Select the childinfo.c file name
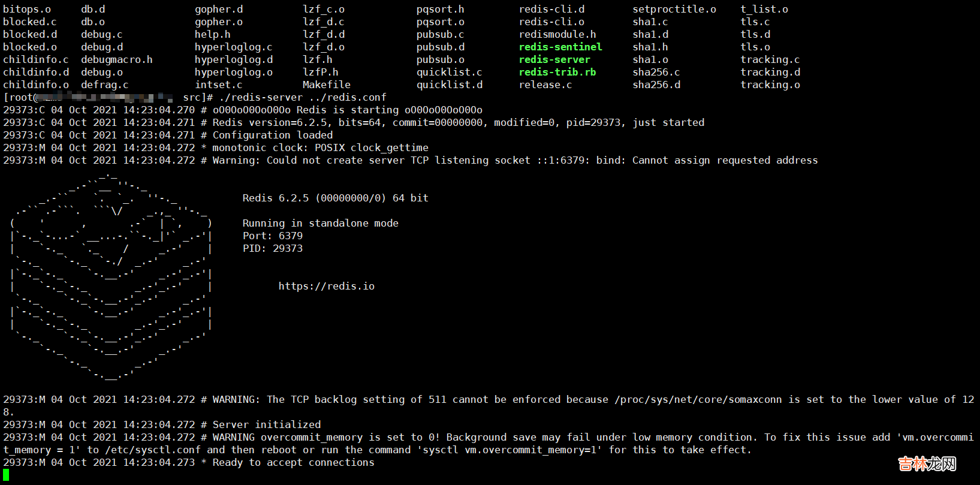The image size is (980, 485). pos(36,59)
